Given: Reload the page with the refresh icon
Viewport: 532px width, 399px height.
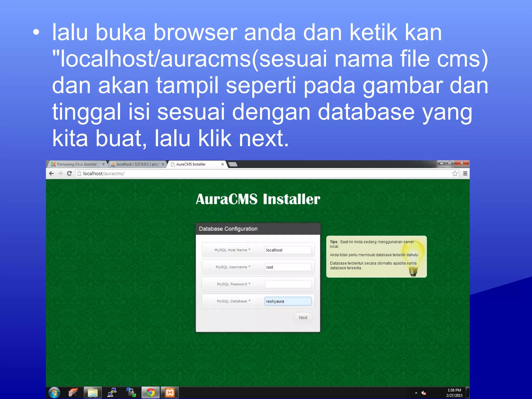Looking at the screenshot, I should (69, 174).
